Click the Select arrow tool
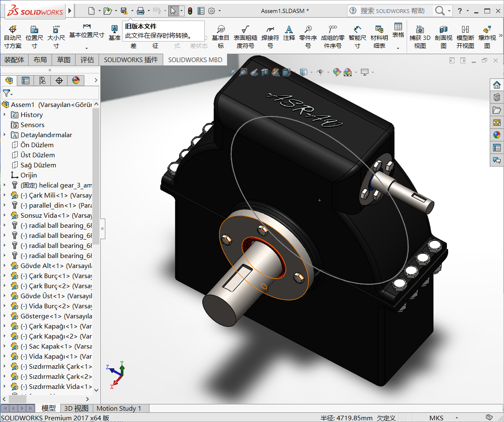The height and width of the screenshot is (422, 504). tap(173, 10)
